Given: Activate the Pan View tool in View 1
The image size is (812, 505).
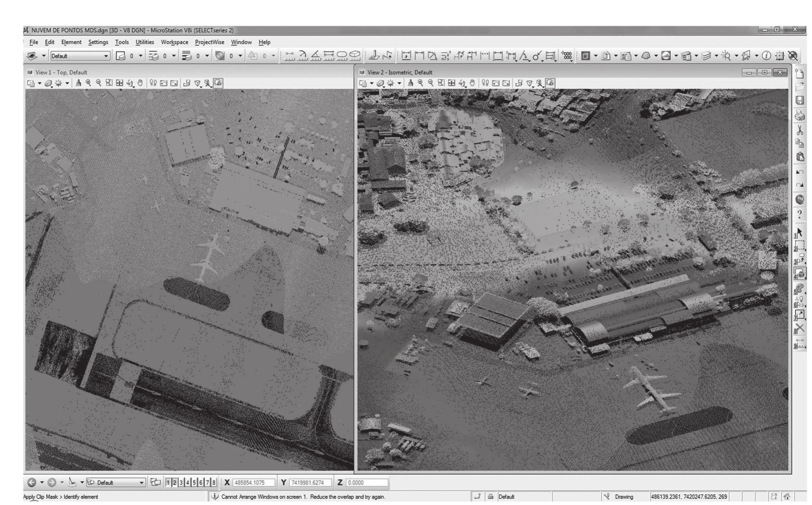Looking at the screenshot, I should [x=140, y=82].
